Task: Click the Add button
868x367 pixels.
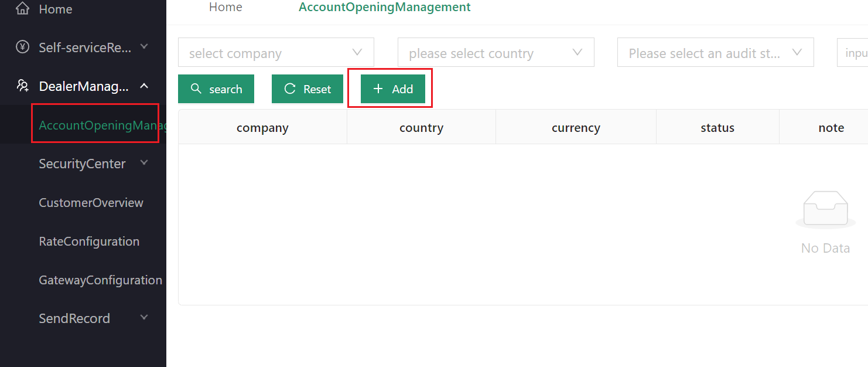Action: [x=393, y=89]
